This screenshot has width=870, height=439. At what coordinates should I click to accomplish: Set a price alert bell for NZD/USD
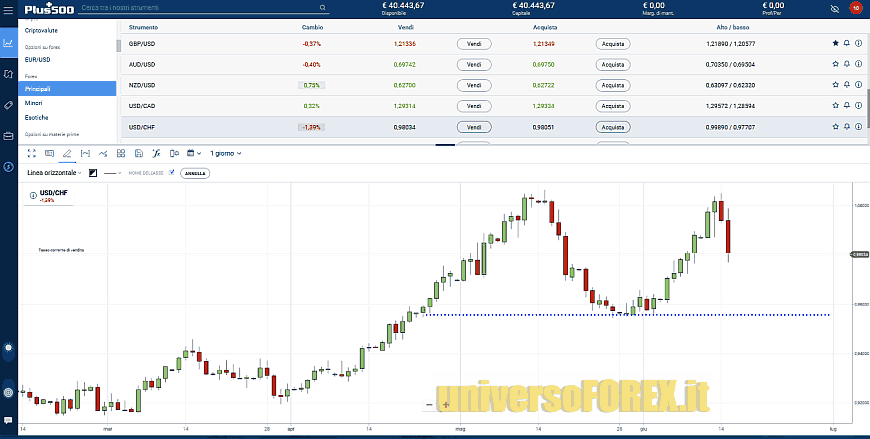(x=847, y=85)
